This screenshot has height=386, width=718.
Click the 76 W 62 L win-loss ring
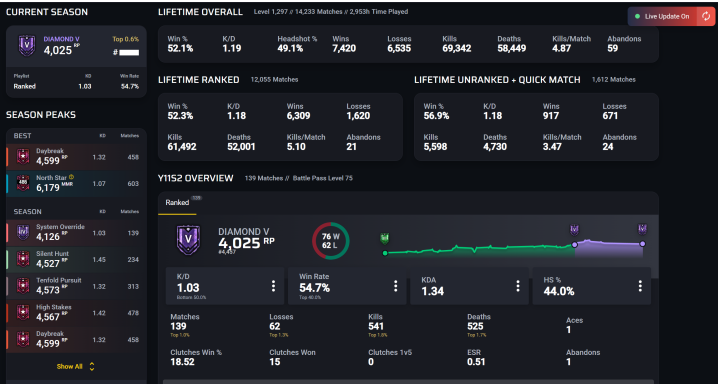pos(331,241)
